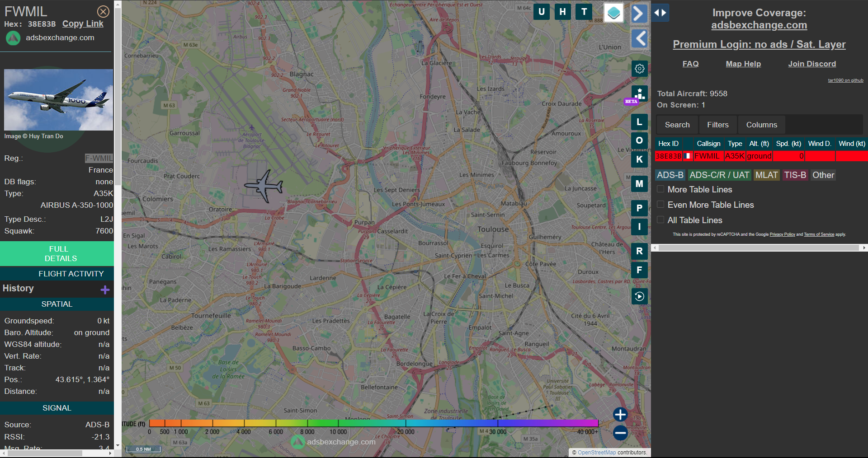The height and width of the screenshot is (458, 868).
Task: Toggle the Other source filter
Action: point(823,175)
